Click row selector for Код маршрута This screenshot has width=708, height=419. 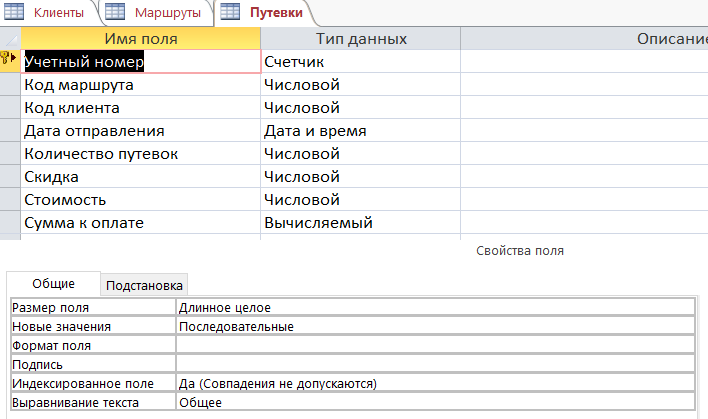coord(10,84)
